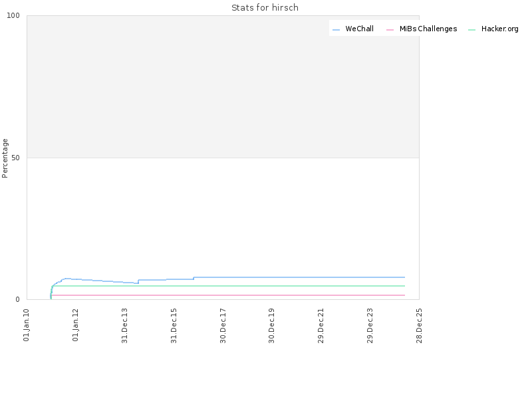Click the Hacker.org legend label
Screen dimensions: 532x399
point(500,29)
